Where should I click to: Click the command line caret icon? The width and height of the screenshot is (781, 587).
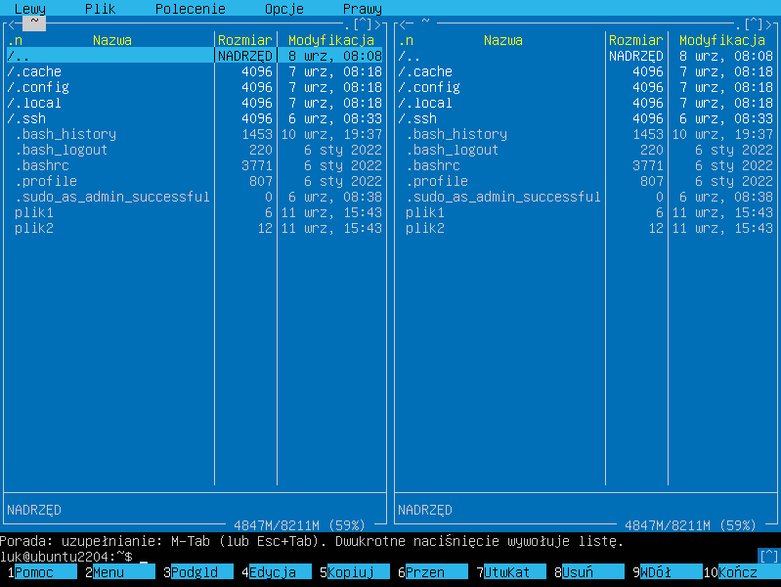pyautogui.click(x=769, y=556)
